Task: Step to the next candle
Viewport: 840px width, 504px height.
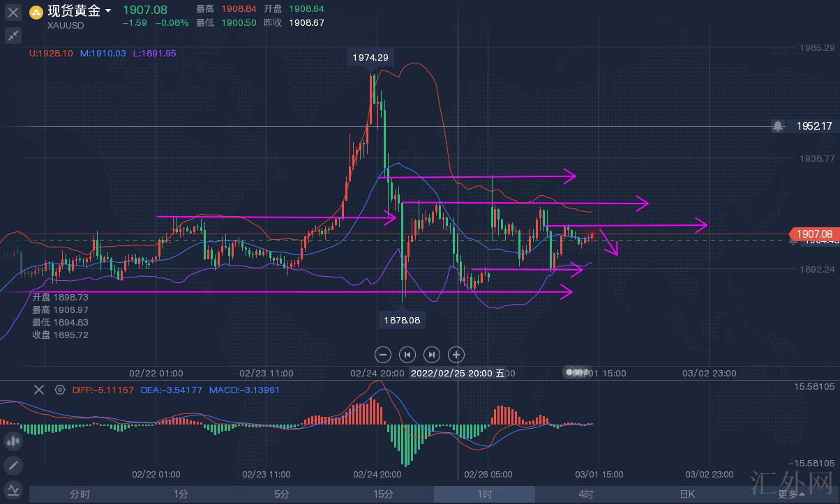Action: [x=432, y=354]
